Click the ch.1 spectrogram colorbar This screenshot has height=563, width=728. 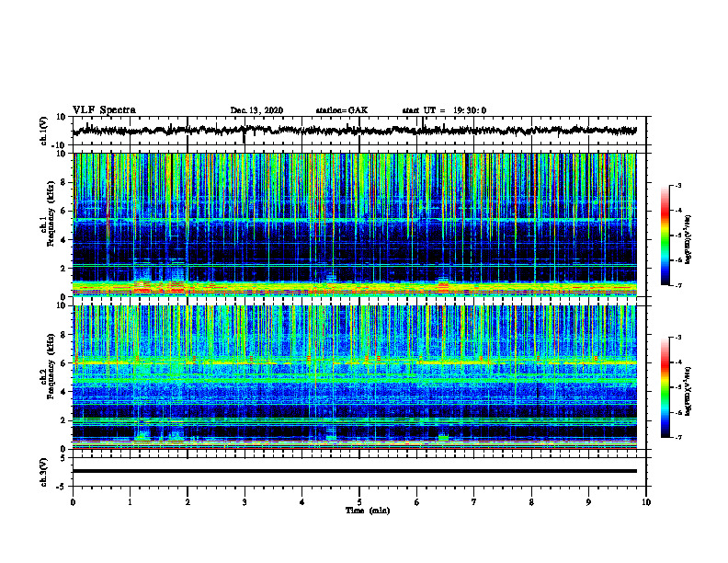coord(665,236)
